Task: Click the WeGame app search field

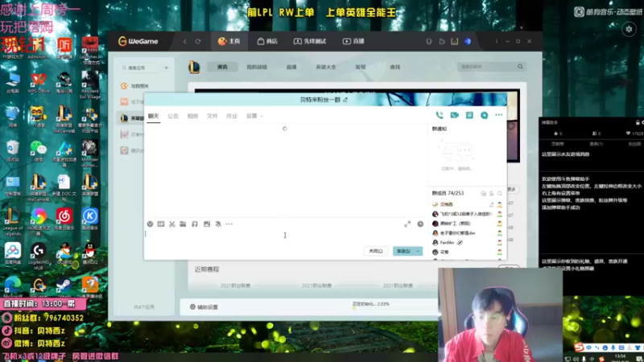Action: pos(139,68)
